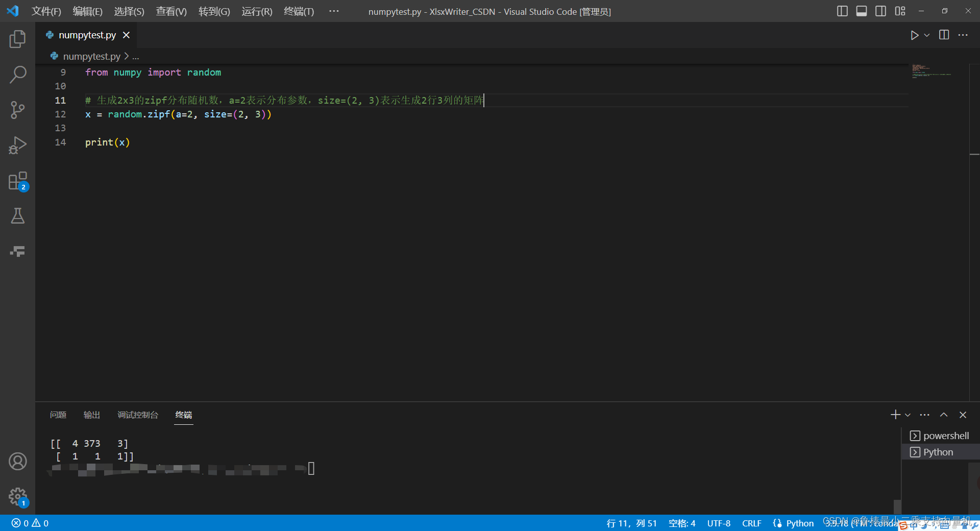Viewport: 980px width, 531px height.
Task: Open the 选择(S) menu
Action: click(129, 11)
